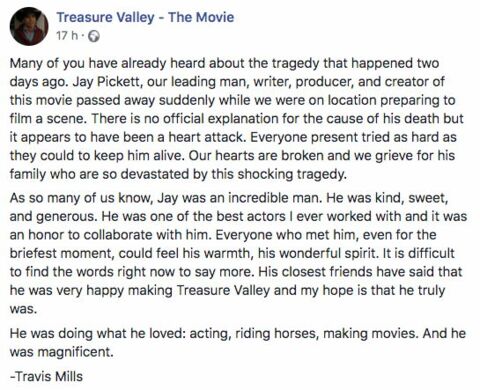
Task: Open the Treasure Valley - The Movie page link
Action: pyautogui.click(x=145, y=17)
